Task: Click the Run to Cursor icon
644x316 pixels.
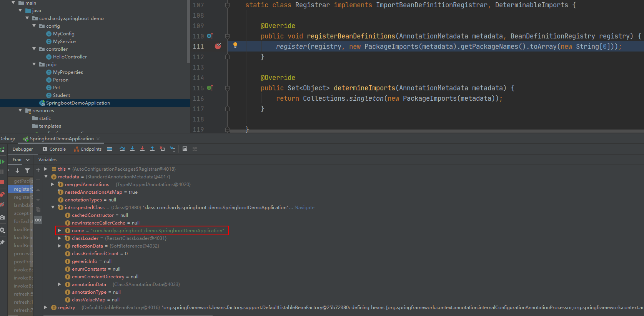Action: pyautogui.click(x=172, y=149)
